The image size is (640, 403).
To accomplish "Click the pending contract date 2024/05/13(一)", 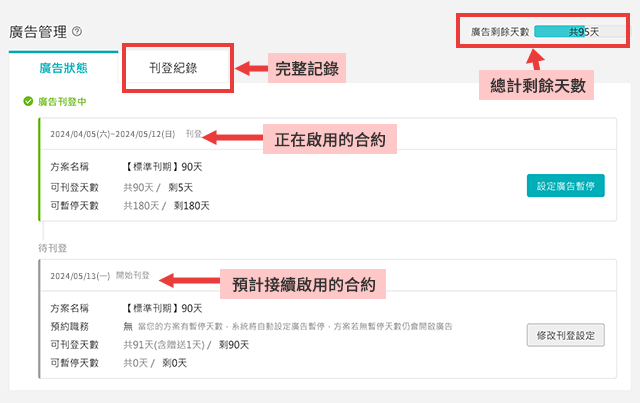I will tap(80, 276).
